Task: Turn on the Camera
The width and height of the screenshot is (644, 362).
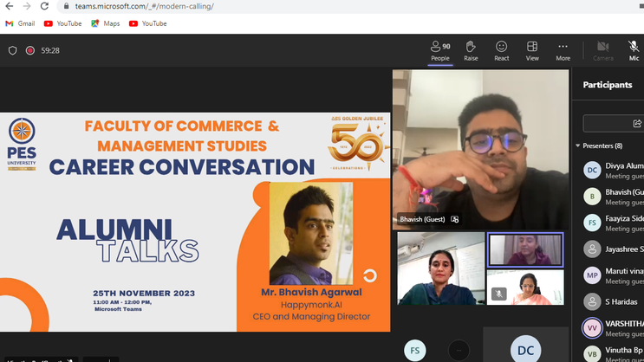Action: [602, 50]
